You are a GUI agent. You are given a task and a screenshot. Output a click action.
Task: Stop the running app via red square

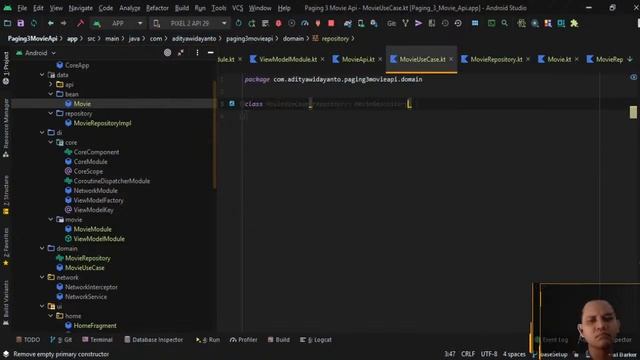[331, 23]
